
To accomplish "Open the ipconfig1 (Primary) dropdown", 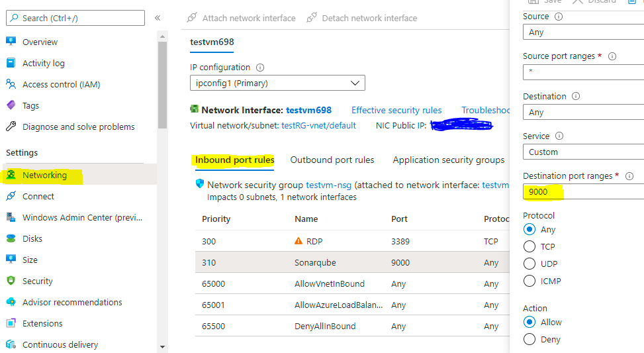I will (x=277, y=83).
